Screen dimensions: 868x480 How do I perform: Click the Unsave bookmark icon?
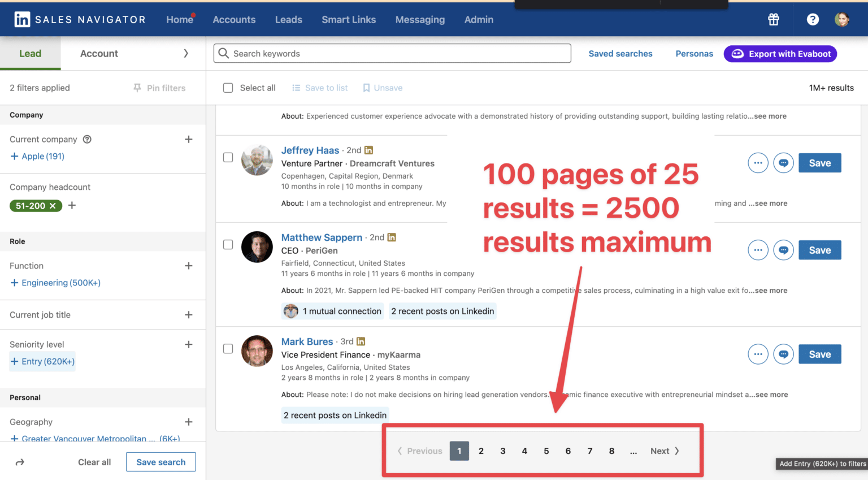point(367,88)
